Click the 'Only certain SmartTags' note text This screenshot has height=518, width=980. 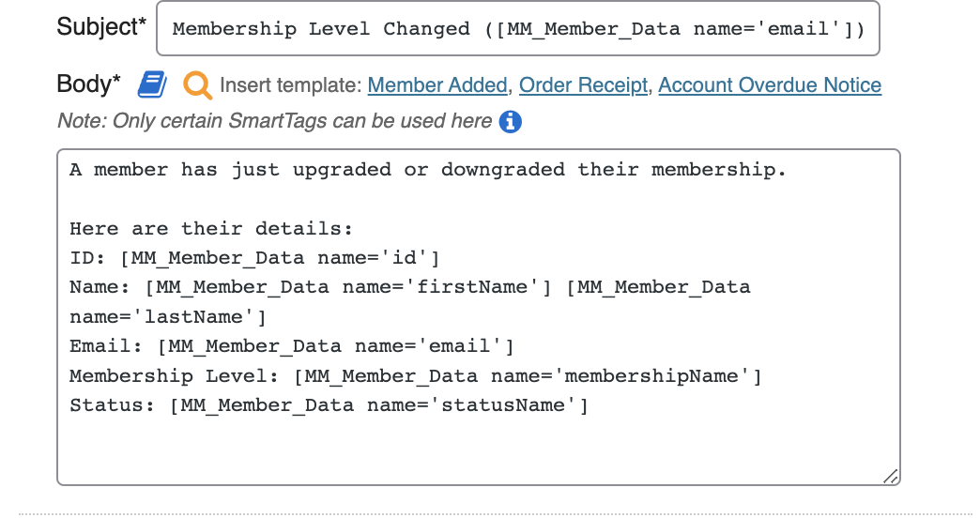(274, 121)
